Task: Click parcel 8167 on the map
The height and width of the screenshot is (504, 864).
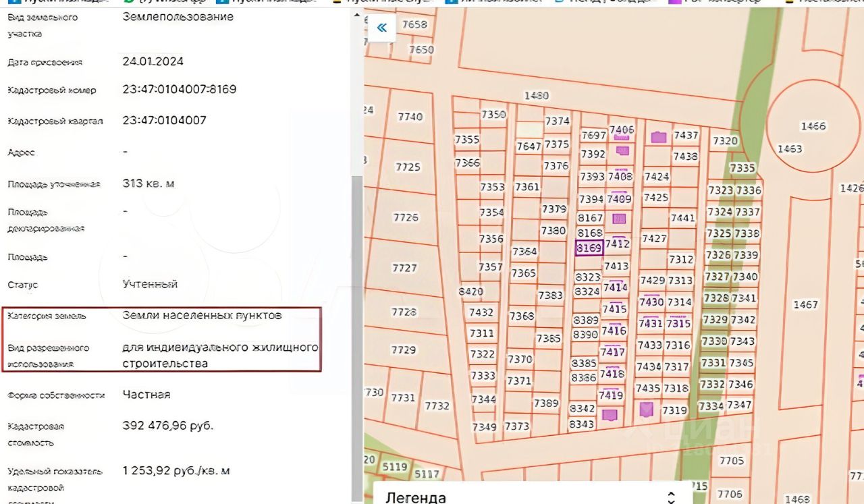Action: [x=590, y=218]
